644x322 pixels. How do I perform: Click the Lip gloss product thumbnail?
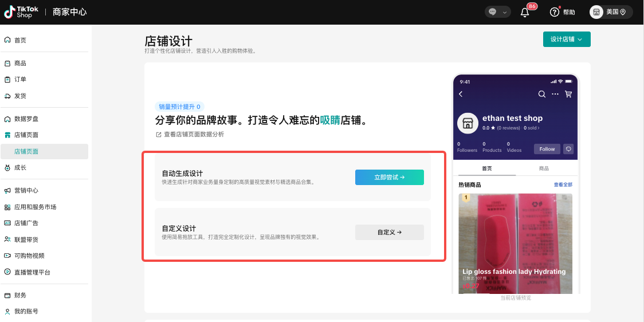point(515,244)
